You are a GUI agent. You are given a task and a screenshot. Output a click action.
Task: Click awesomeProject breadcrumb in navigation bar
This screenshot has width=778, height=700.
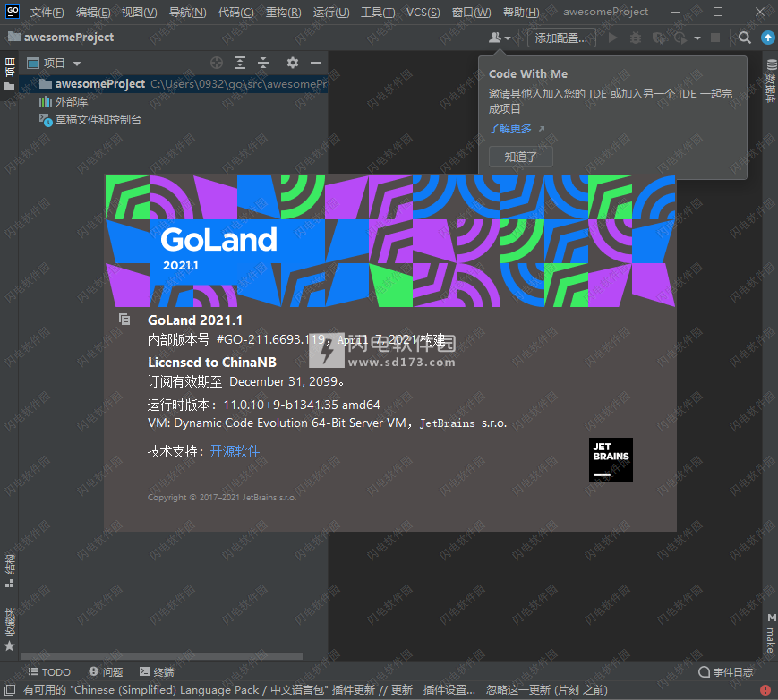click(x=62, y=38)
